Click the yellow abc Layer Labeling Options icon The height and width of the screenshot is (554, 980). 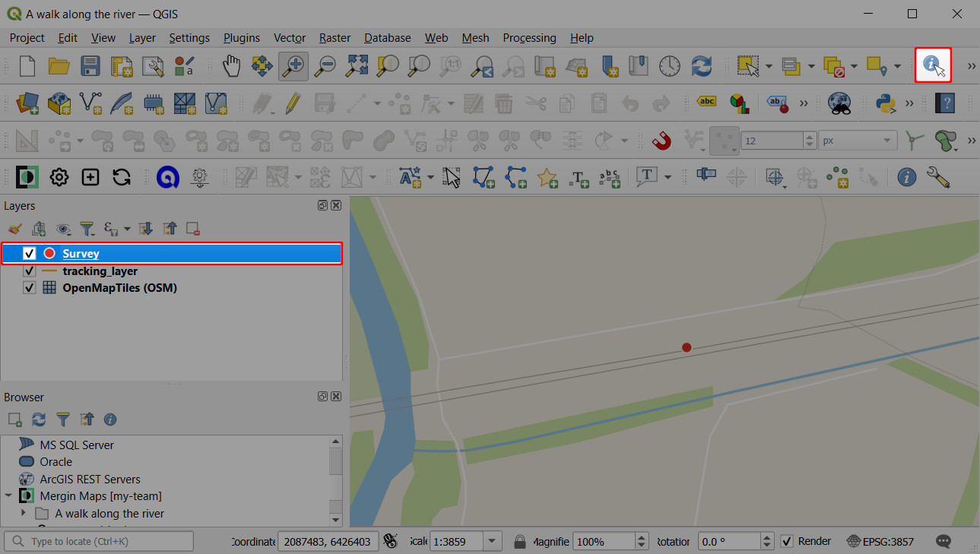coord(706,102)
